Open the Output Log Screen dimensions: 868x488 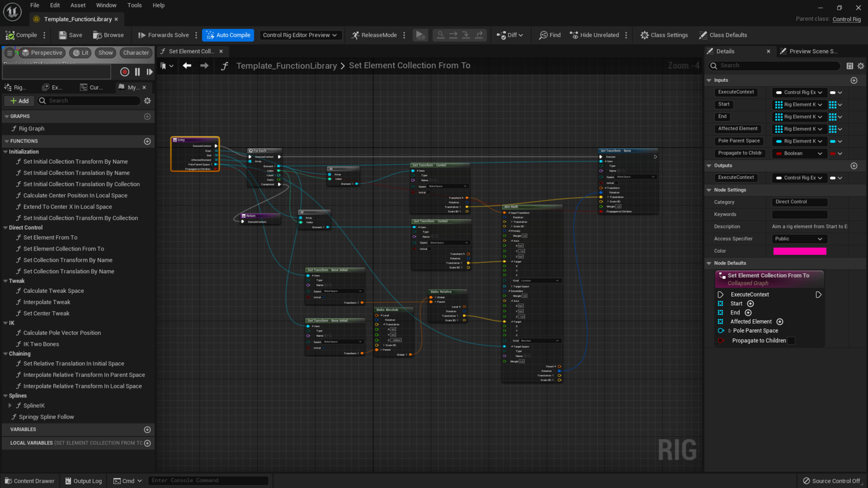84,481
